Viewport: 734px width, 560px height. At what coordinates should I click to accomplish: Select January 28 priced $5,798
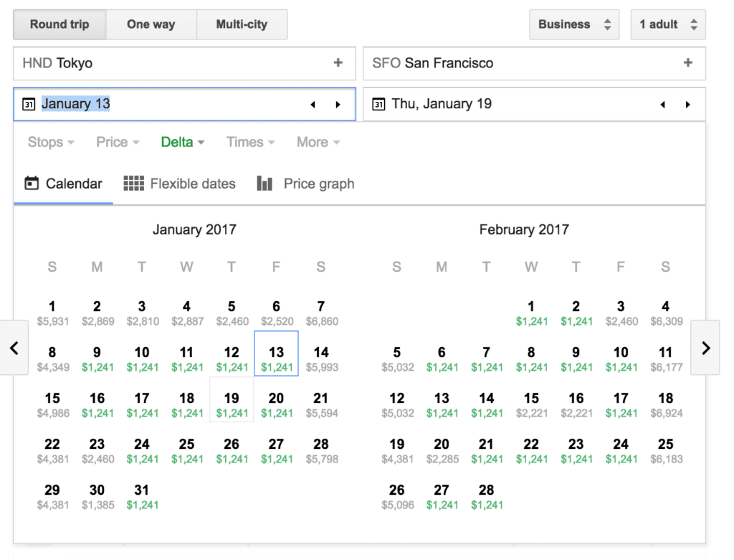[x=321, y=450]
